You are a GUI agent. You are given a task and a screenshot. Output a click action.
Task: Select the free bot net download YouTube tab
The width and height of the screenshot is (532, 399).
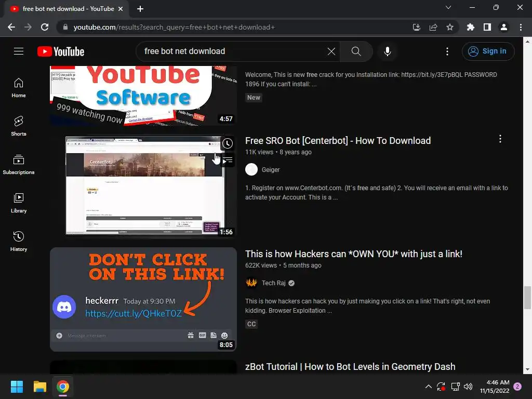[66, 9]
